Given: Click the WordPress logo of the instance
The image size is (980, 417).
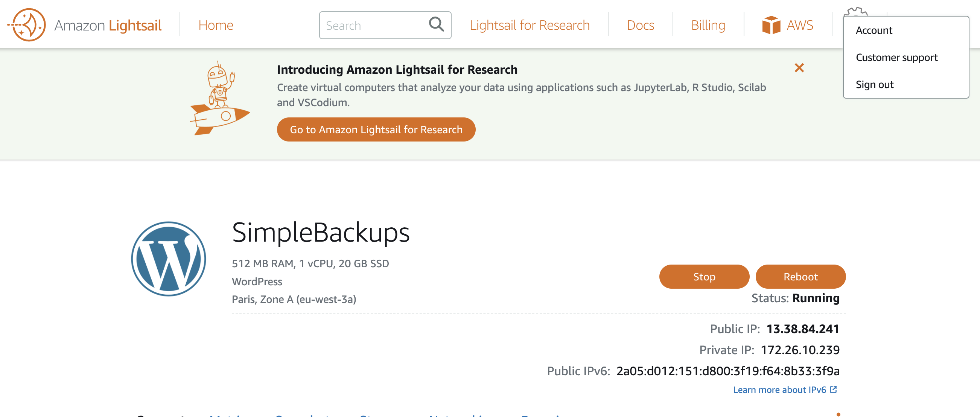Looking at the screenshot, I should click(169, 259).
